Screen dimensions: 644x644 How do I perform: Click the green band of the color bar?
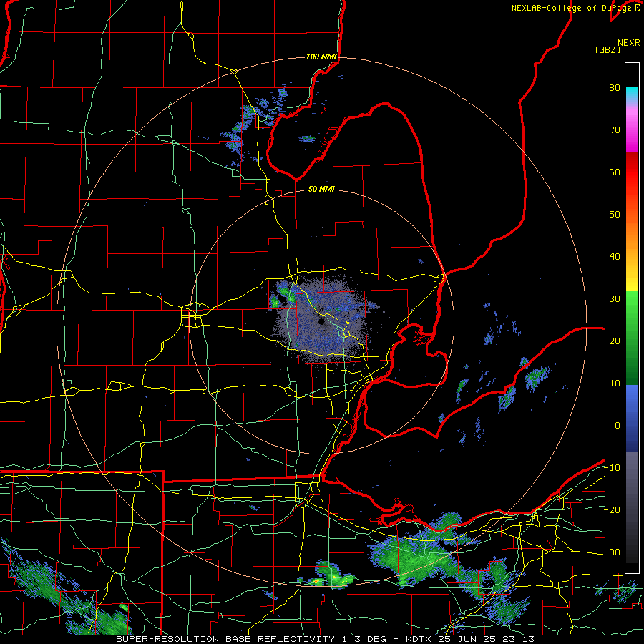click(632, 338)
